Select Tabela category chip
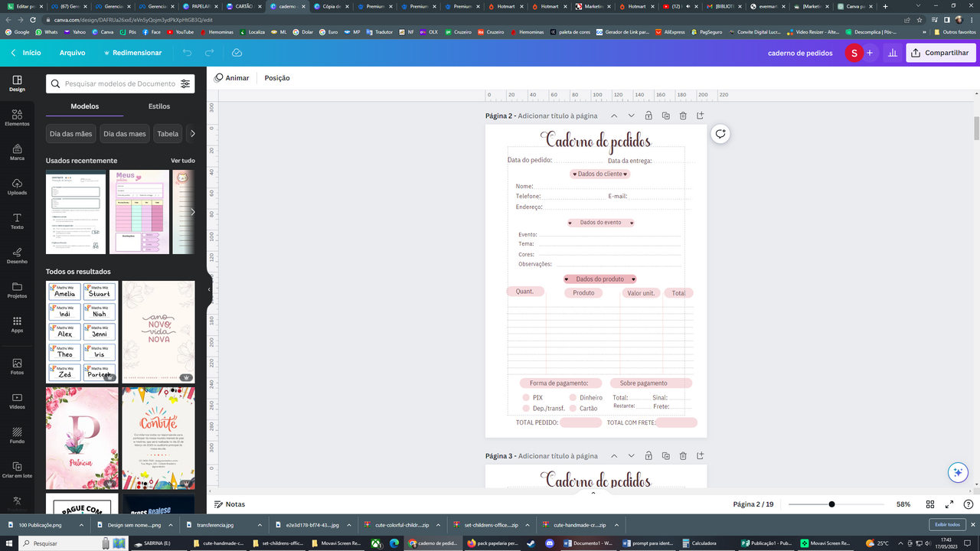Viewport: 980px width, 551px height. point(168,134)
